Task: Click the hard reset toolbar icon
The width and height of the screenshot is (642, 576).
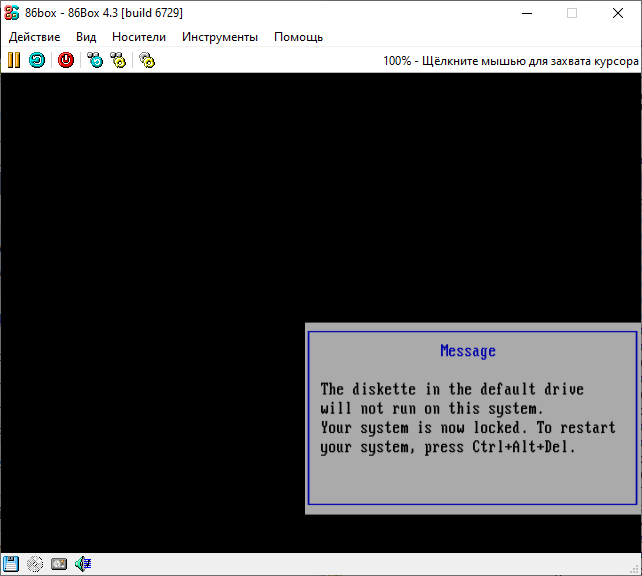Action: [37, 60]
